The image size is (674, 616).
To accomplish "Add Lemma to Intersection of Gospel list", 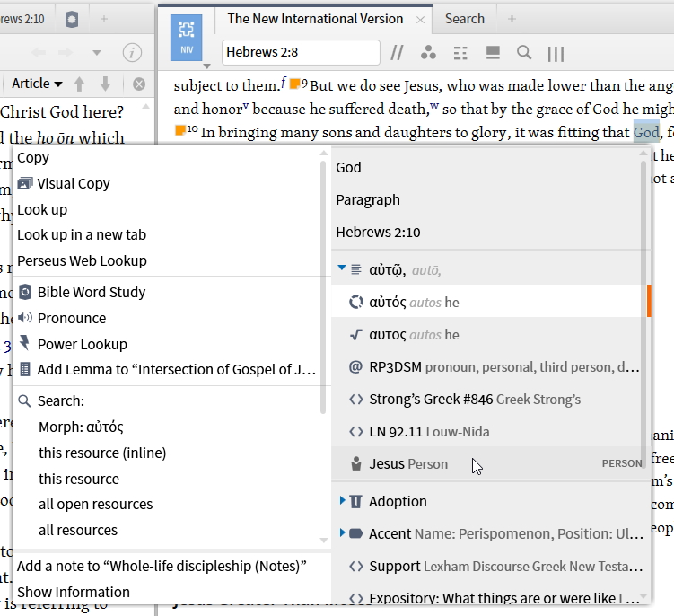I will (x=168, y=370).
